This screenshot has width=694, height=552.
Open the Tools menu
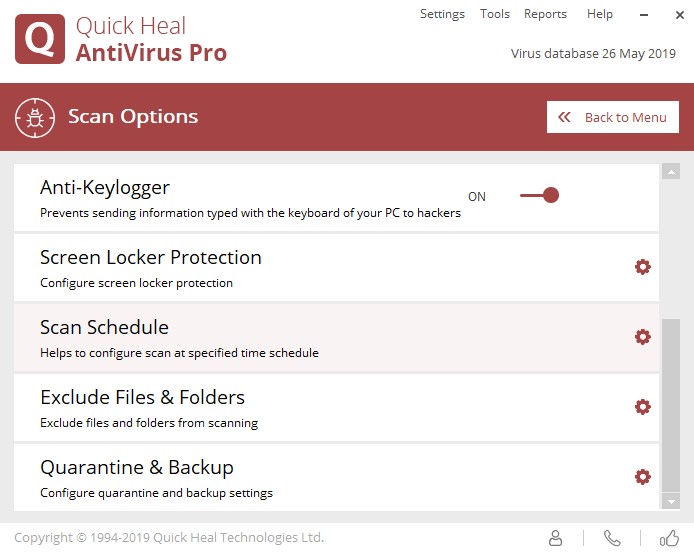(495, 14)
